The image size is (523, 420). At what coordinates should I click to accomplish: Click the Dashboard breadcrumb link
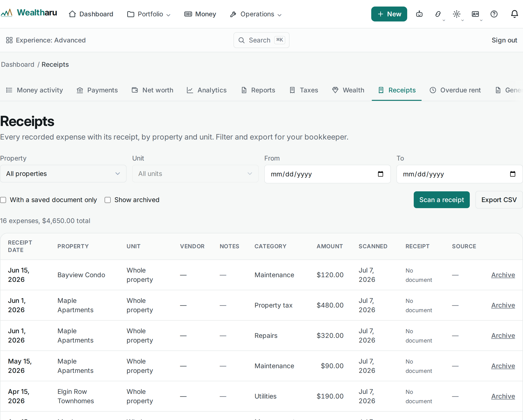click(18, 64)
